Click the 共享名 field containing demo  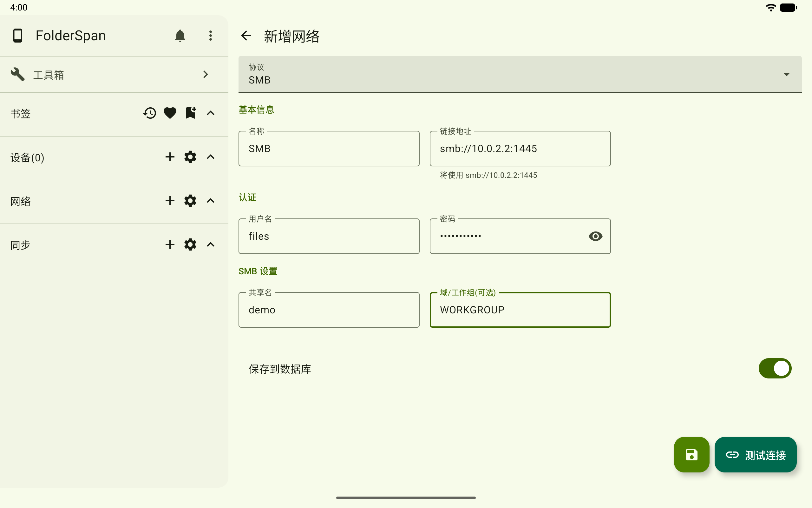point(329,310)
